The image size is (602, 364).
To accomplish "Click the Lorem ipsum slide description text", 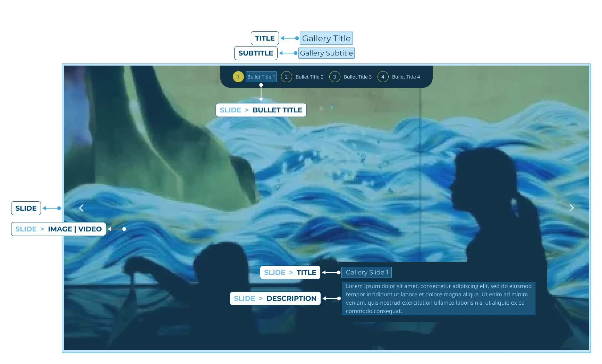I will [439, 298].
